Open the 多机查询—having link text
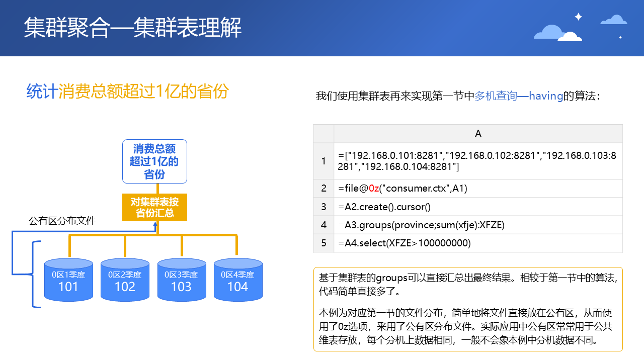This screenshot has height=362, width=644. [x=518, y=96]
